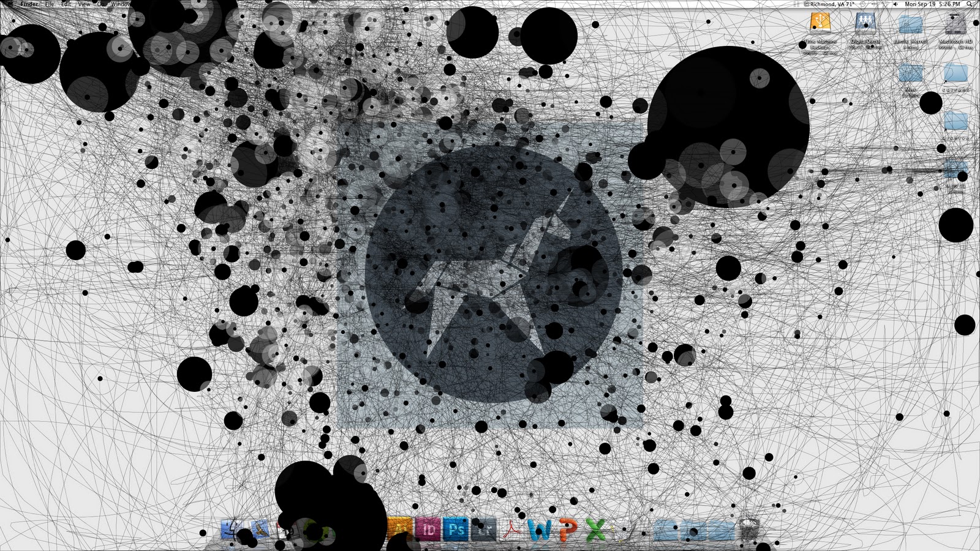This screenshot has height=551, width=980.
Task: Launch Adobe InDesign from the dock
Action: tap(429, 529)
